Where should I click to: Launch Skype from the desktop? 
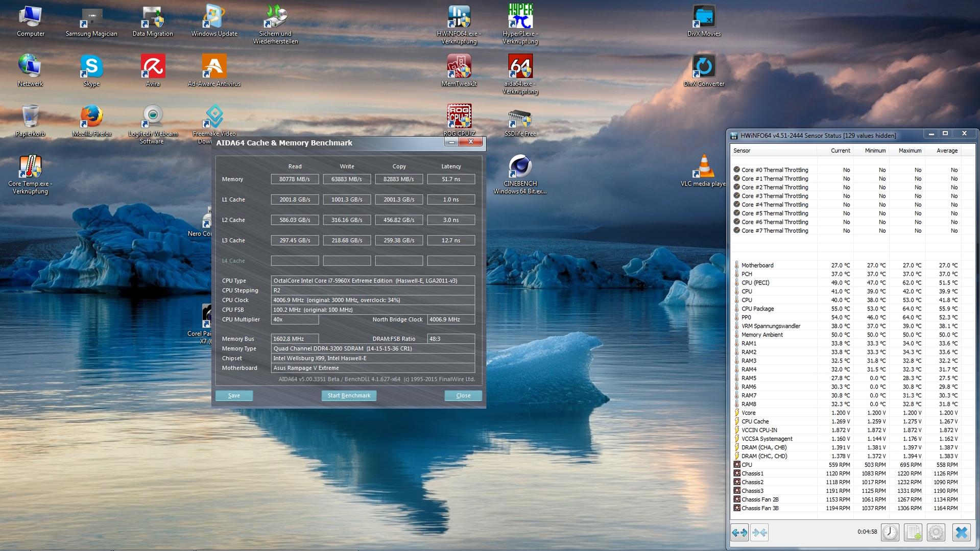point(91,70)
